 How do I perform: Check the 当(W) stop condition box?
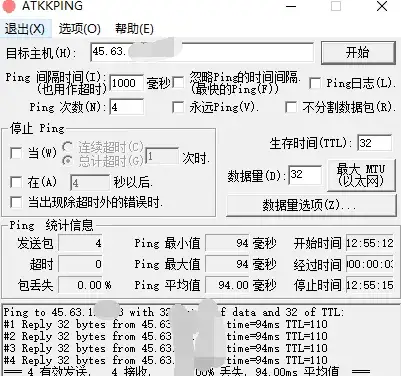pyautogui.click(x=16, y=153)
